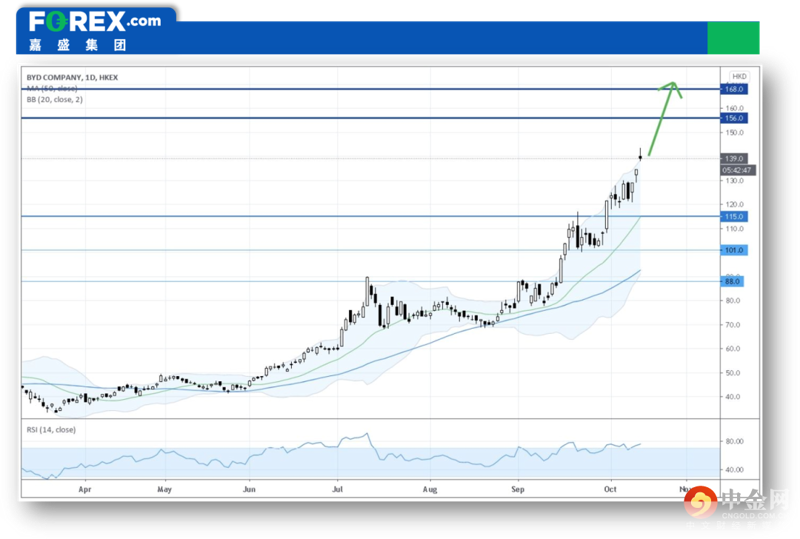Click the MA (50, close) indicator label
800x539 pixels.
click(52, 88)
